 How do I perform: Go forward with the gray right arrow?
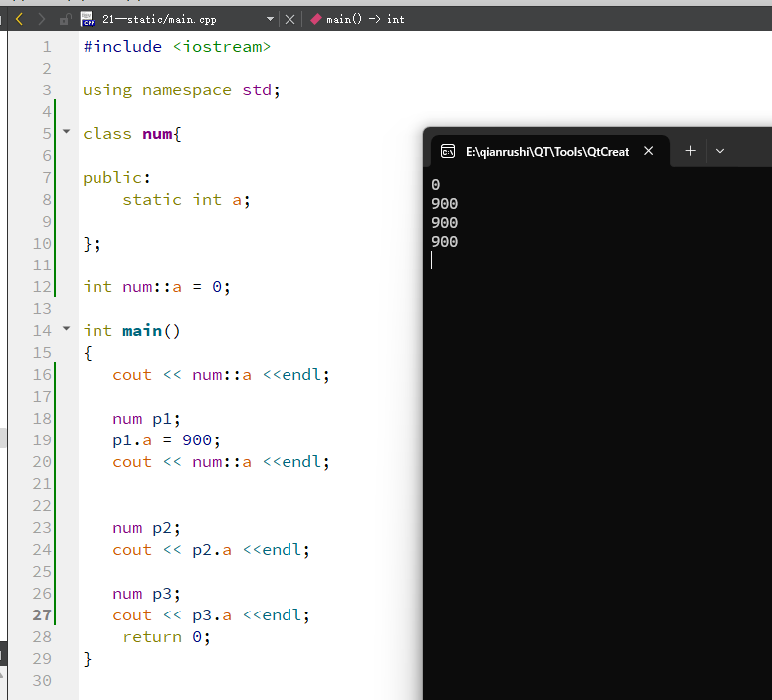click(42, 19)
